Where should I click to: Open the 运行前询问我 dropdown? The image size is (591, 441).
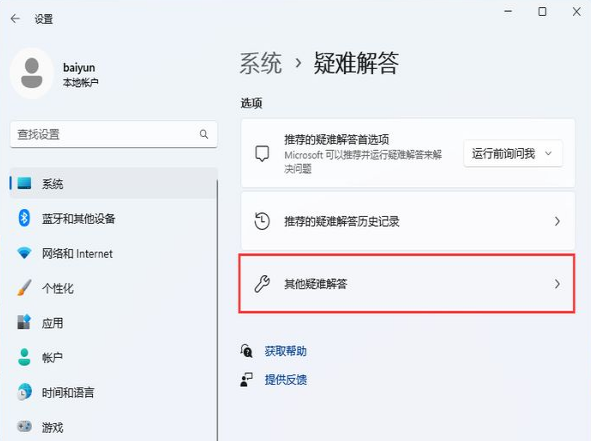point(513,153)
